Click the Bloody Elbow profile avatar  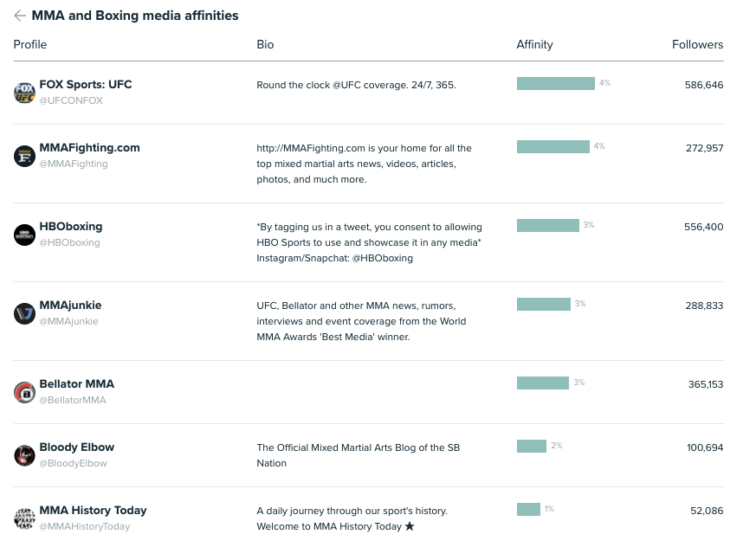click(24, 455)
